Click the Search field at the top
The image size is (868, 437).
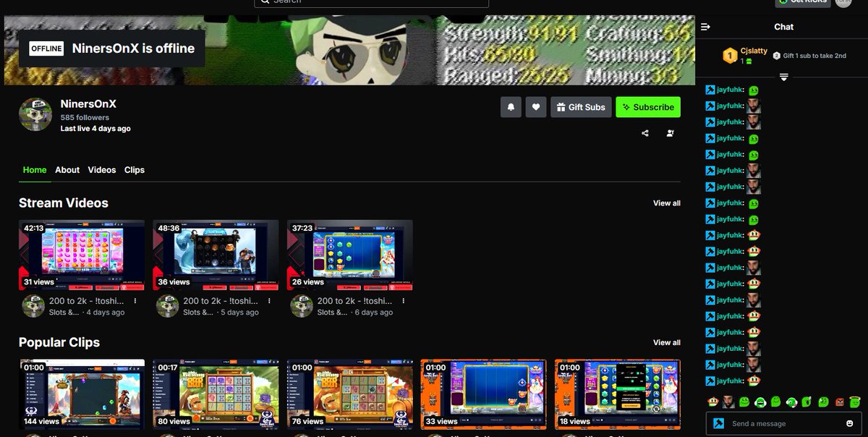coord(371,3)
